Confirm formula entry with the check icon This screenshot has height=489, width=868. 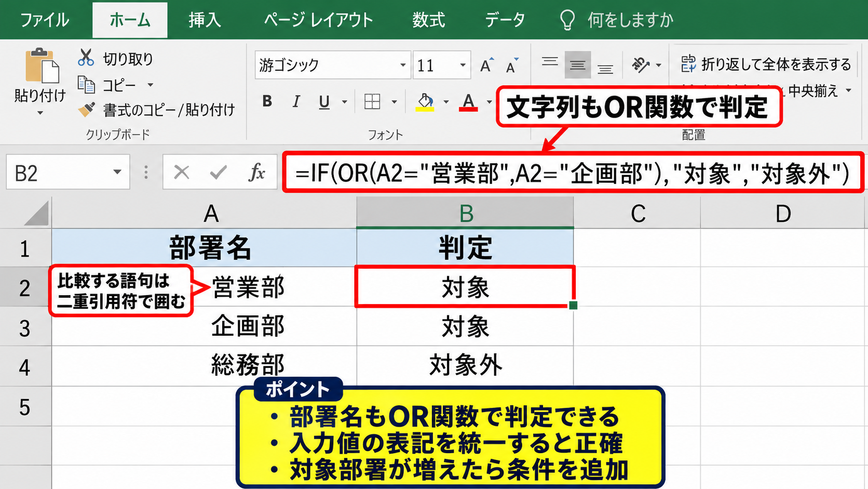pos(218,172)
